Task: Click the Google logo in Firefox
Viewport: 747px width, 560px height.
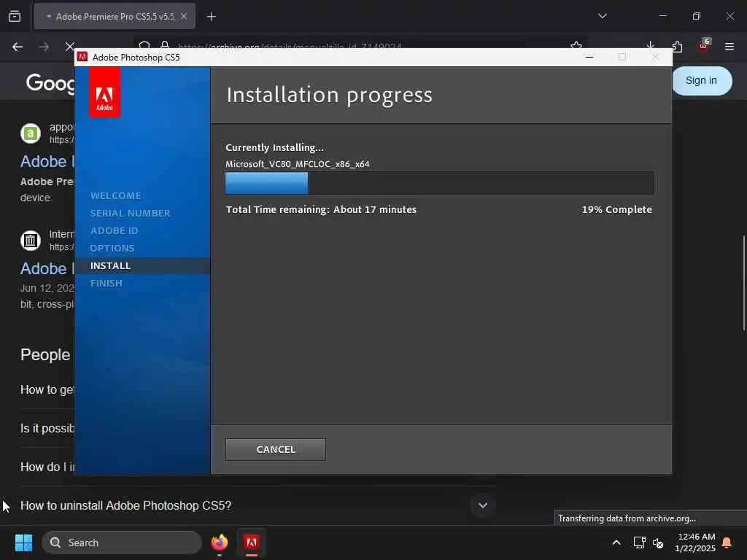Action: point(50,83)
